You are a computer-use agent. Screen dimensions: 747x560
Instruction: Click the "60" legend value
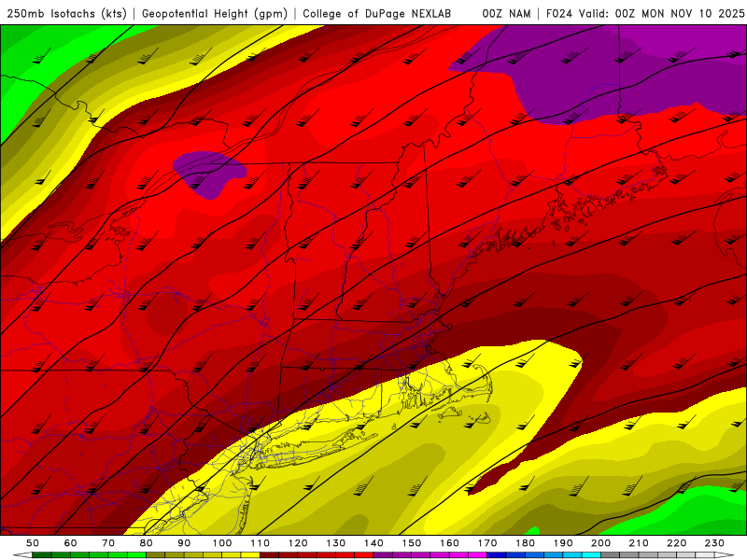point(71,543)
